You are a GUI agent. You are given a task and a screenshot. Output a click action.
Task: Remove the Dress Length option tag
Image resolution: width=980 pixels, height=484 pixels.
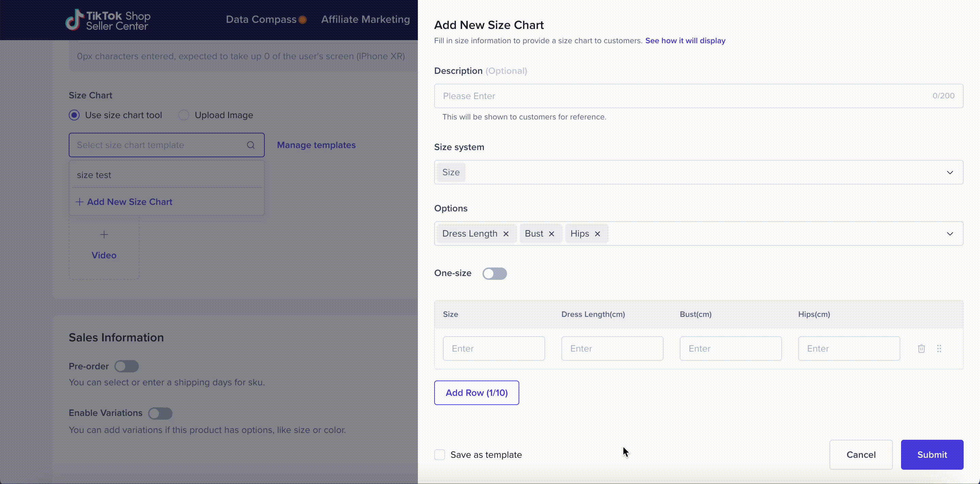(x=506, y=233)
